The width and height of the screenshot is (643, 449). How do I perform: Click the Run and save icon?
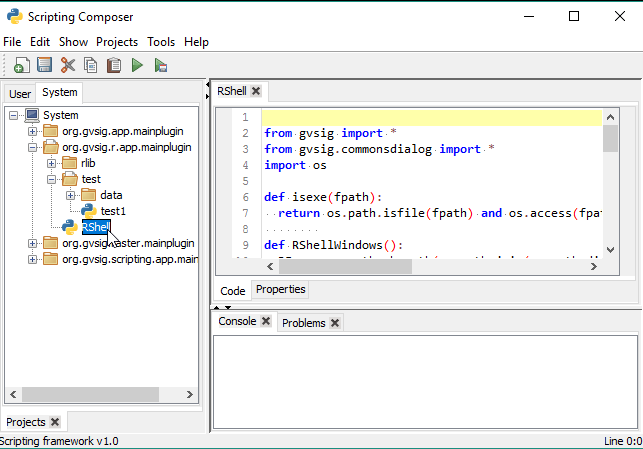pyautogui.click(x=160, y=65)
